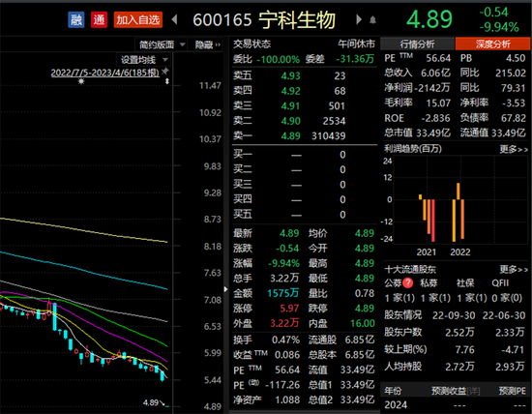Click the bell alert icon

pyautogui.click(x=372, y=20)
